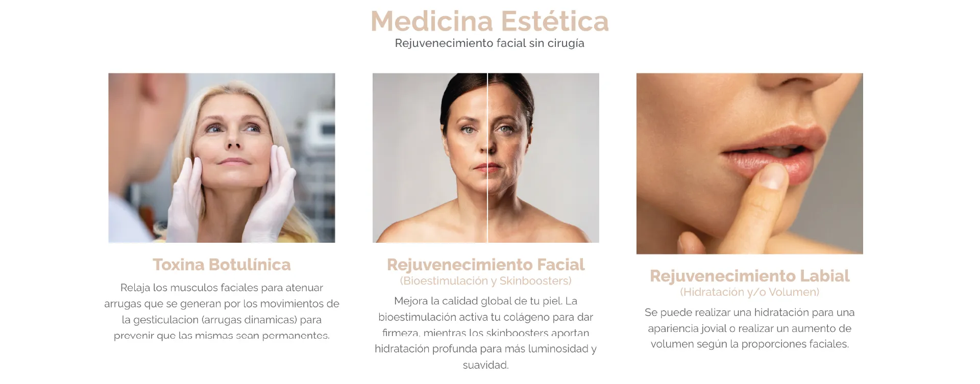Click the wrinkled right half of comparison photo
This screenshot has height=384, width=980.
(544, 158)
